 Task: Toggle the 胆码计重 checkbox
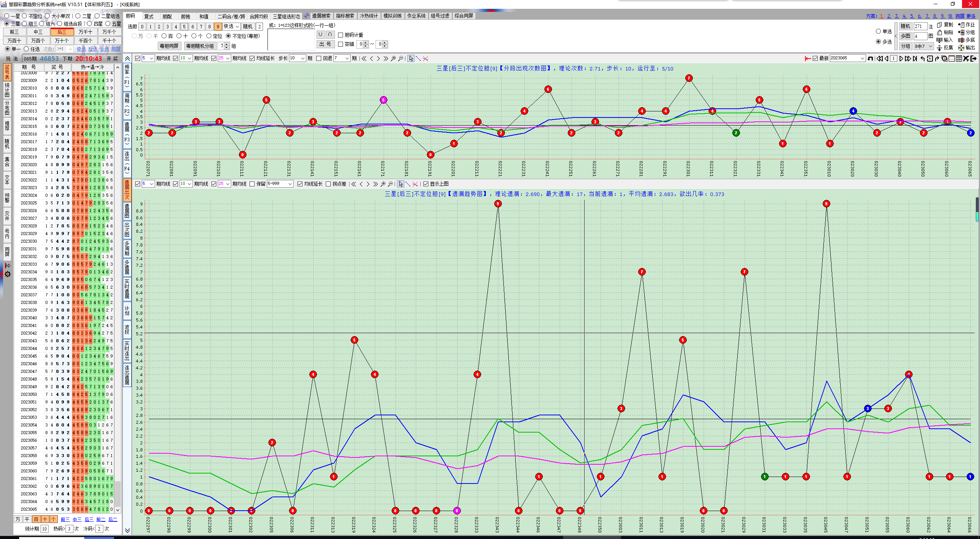(x=340, y=35)
